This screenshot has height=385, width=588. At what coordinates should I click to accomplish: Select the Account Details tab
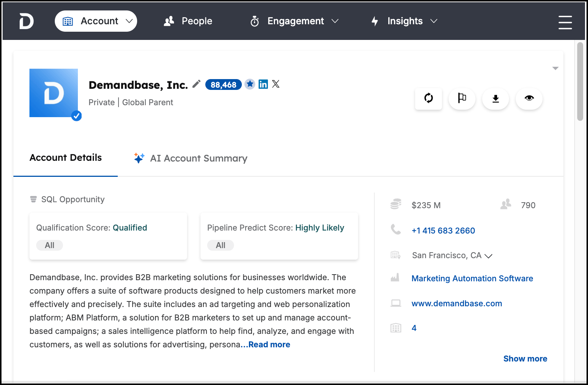(66, 158)
